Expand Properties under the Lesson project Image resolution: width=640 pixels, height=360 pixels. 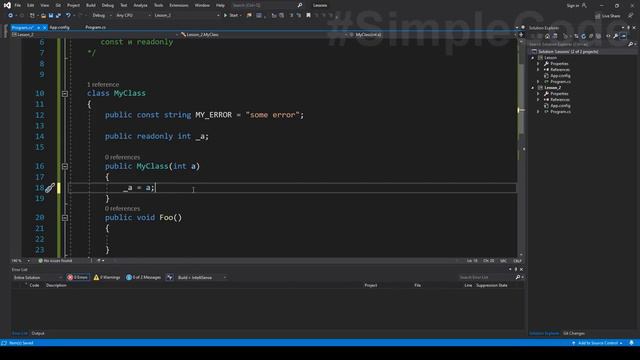538,64
